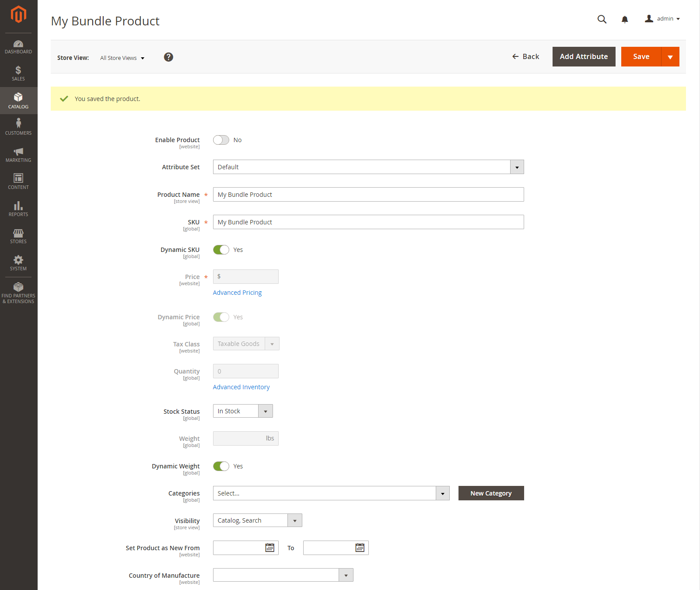Open the Advanced Inventory link

[x=241, y=387]
